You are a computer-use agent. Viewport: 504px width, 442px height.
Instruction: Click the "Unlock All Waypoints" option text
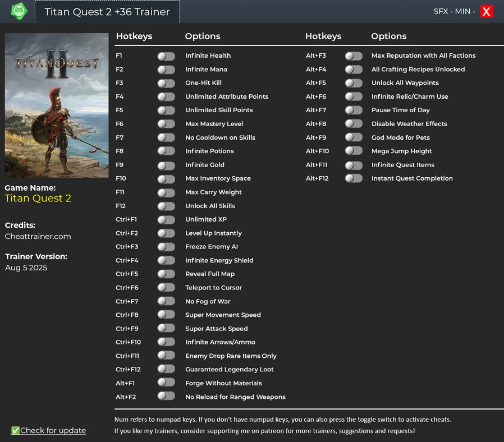[405, 83]
